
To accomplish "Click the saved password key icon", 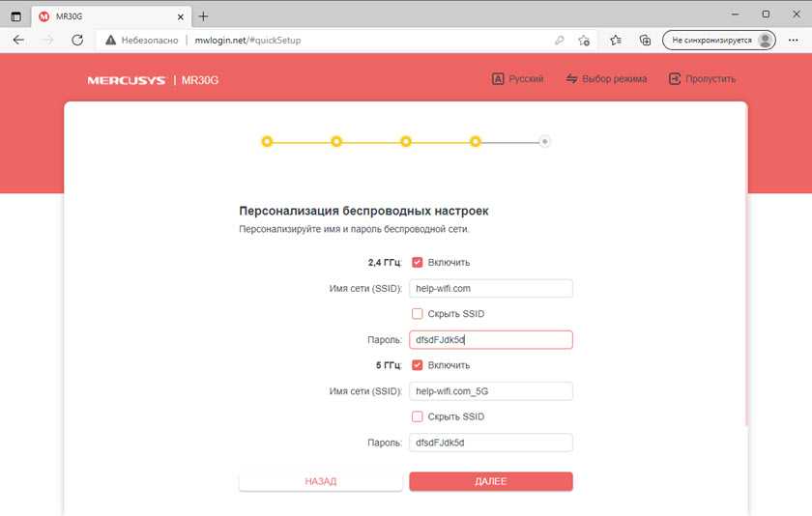I will pos(559,41).
